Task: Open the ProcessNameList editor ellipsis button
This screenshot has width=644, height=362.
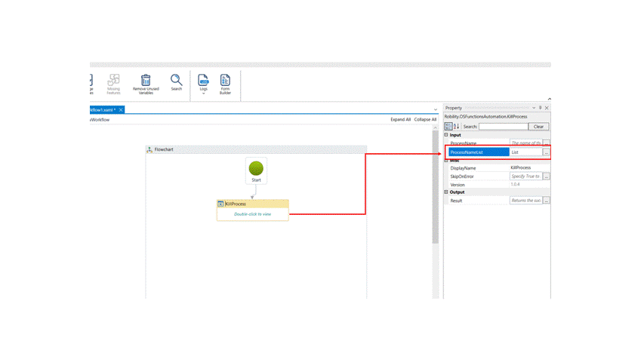Action: tap(546, 152)
